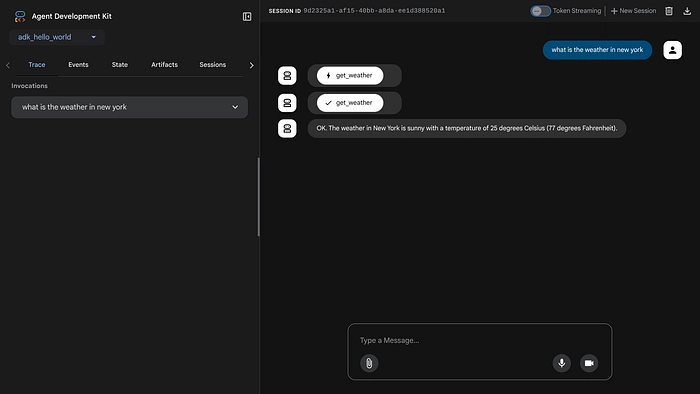Toggle the Token Streaming switch

540,11
